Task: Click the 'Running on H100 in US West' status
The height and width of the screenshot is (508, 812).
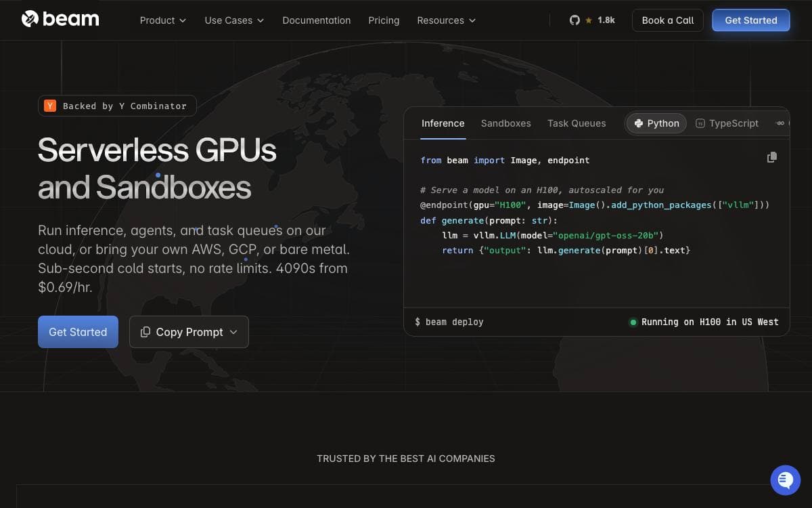Action: (x=704, y=322)
